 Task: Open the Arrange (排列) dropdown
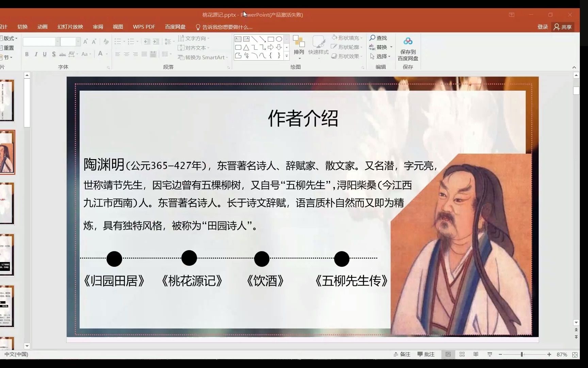[x=299, y=48]
